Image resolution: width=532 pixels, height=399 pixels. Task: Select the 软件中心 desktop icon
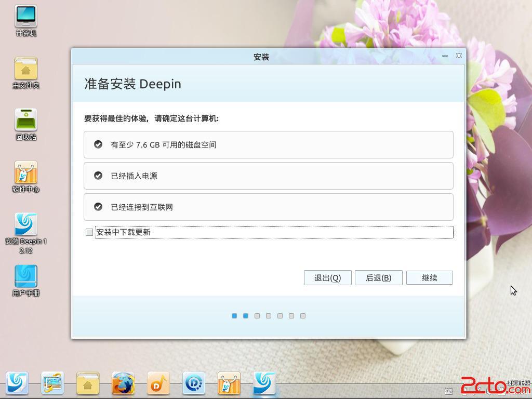(x=26, y=177)
